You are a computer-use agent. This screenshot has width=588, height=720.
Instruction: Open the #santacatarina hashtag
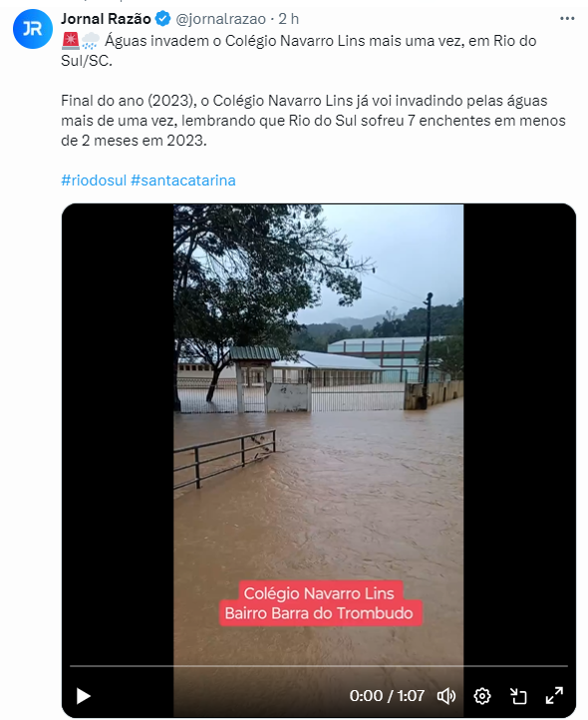click(x=183, y=180)
